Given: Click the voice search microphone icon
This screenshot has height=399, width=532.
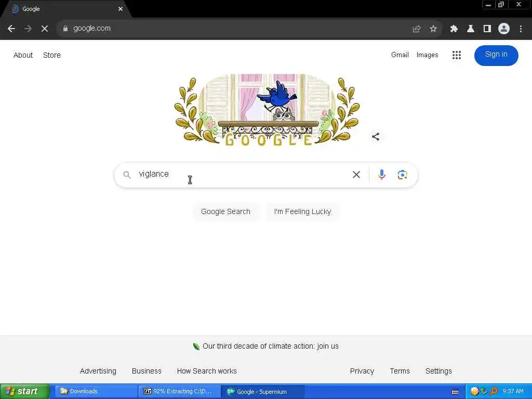Looking at the screenshot, I should 382,175.
